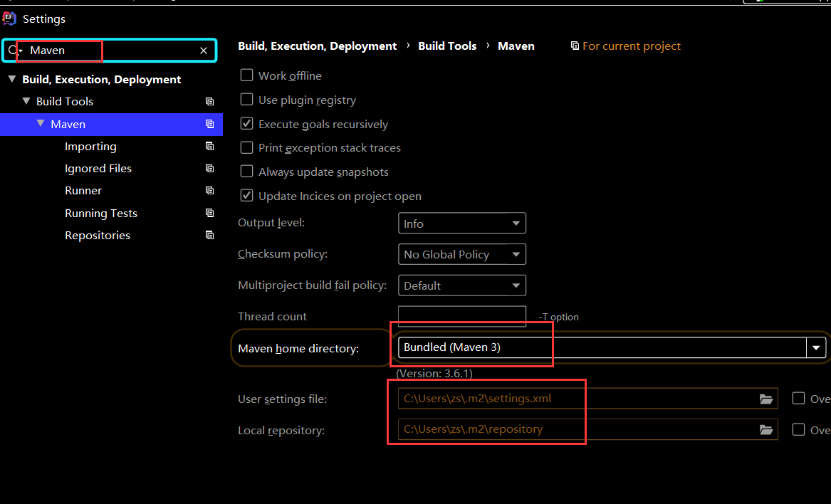The height and width of the screenshot is (504, 831).
Task: Click Build, Execution, Deployment breadcrumb
Action: point(317,46)
